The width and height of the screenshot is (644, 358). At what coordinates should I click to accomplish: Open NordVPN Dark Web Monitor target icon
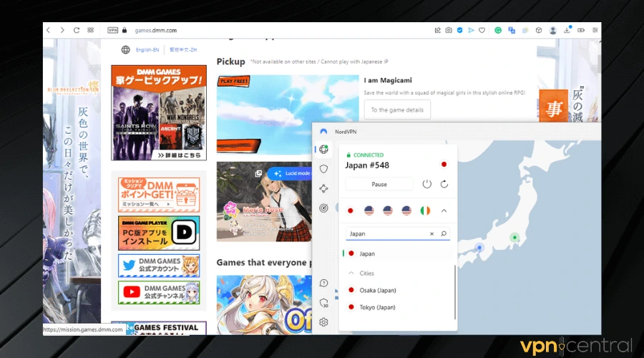pos(323,208)
